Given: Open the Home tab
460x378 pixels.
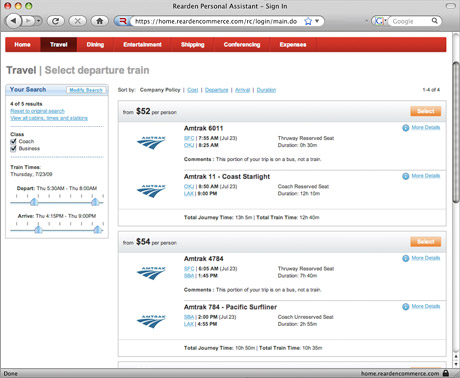Looking at the screenshot, I should tap(22, 45).
